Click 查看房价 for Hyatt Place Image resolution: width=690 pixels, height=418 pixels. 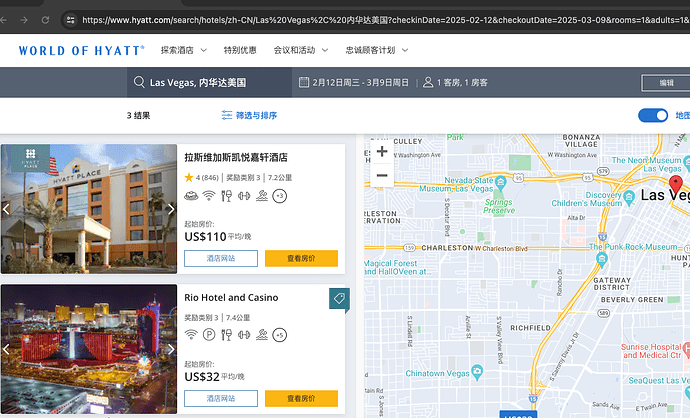301,258
